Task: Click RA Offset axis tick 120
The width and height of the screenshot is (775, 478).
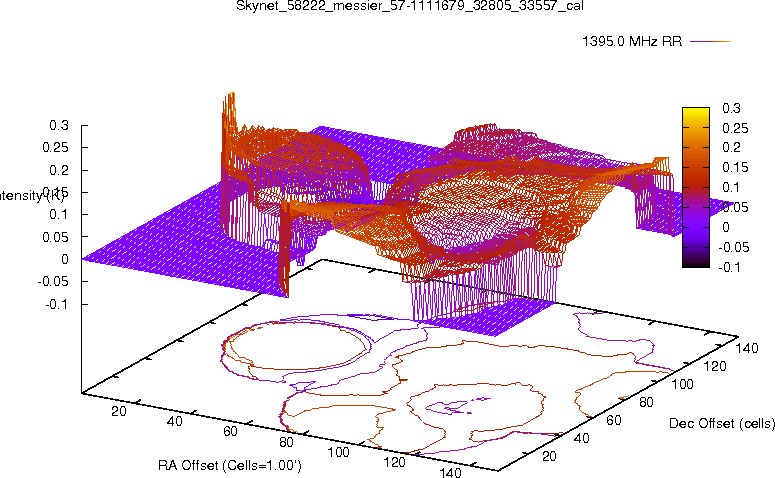Action: click(394, 462)
